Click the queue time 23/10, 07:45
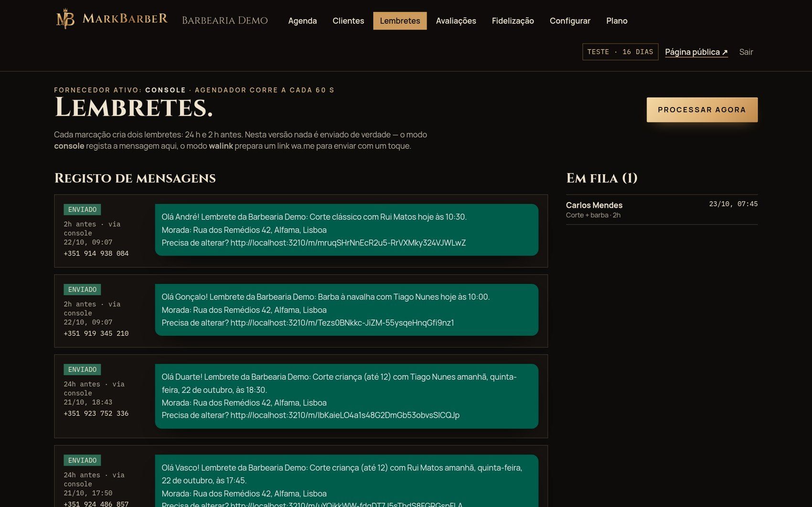812x507 pixels. 733,204
